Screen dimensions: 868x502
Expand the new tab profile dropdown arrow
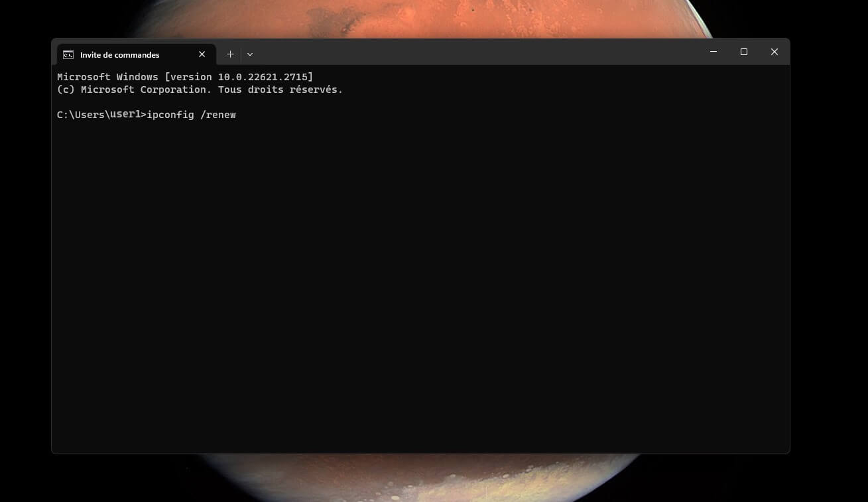click(x=250, y=54)
